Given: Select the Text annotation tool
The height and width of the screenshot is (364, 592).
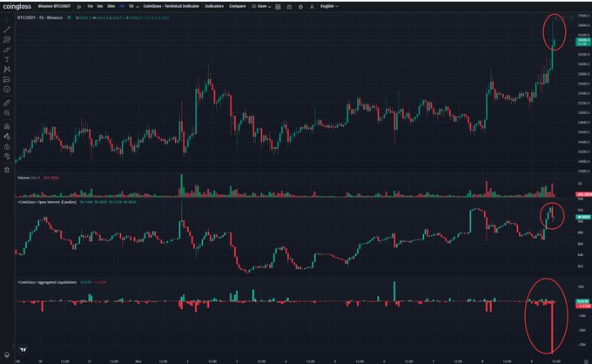Looking at the screenshot, I should (7, 60).
